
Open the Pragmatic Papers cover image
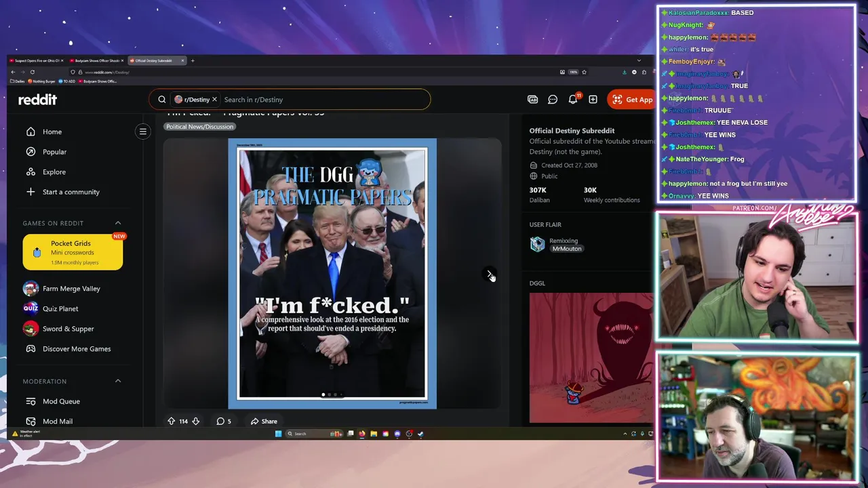pyautogui.click(x=332, y=274)
